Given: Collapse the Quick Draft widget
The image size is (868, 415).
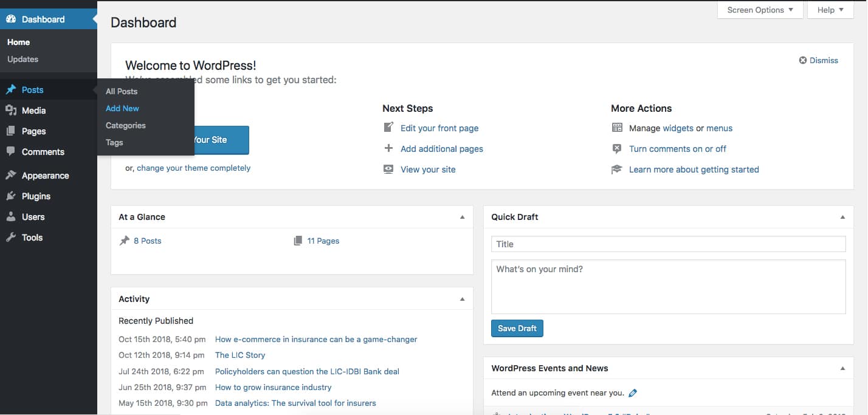Looking at the screenshot, I should tap(842, 216).
